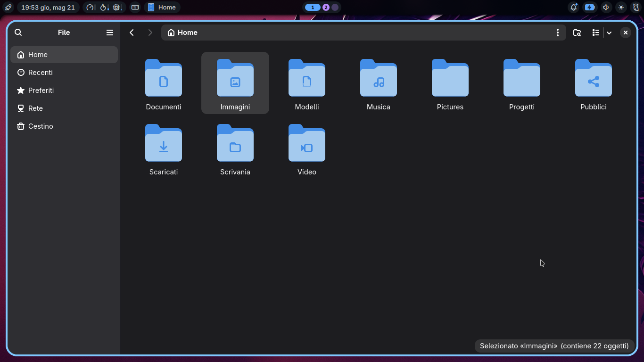644x362 pixels.
Task: Go back with the left arrow
Action: point(132,33)
